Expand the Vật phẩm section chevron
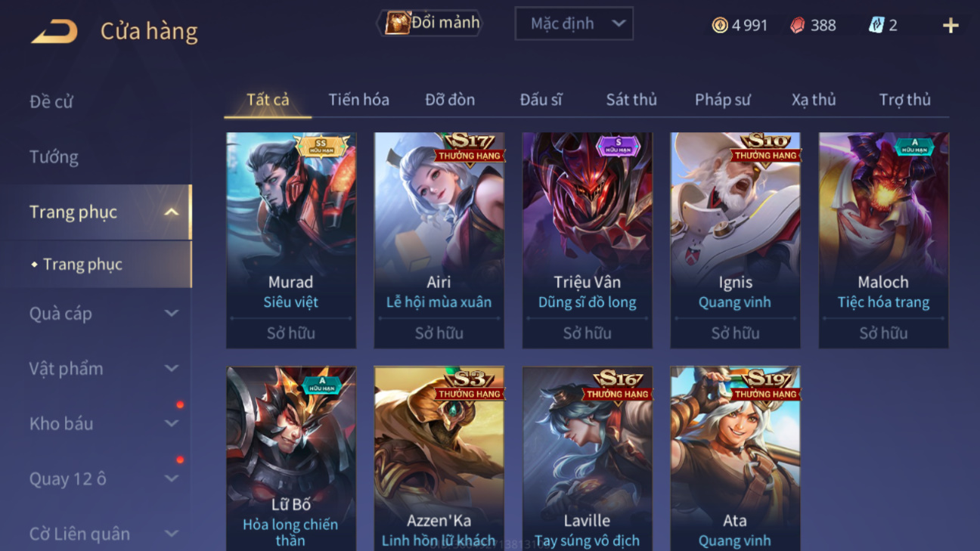Viewport: 980px width, 551px height. pos(172,368)
